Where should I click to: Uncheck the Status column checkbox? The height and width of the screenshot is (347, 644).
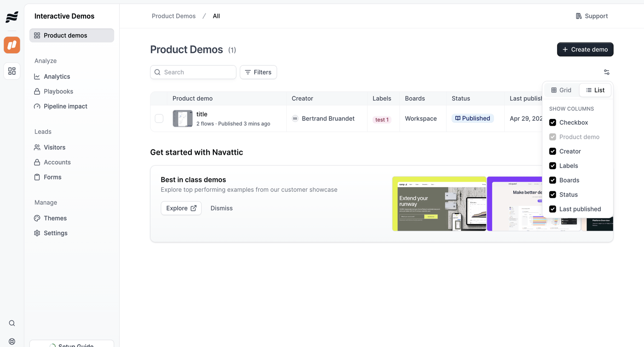tap(552, 195)
